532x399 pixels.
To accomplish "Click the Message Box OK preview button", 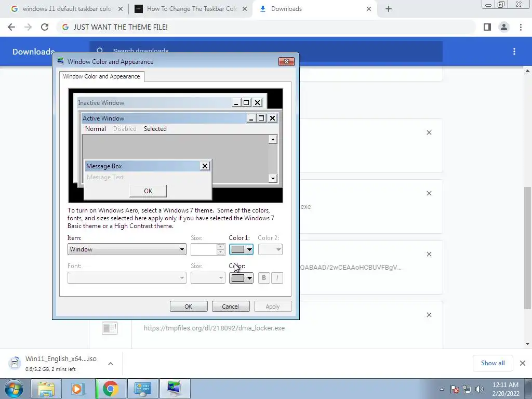I will [148, 191].
